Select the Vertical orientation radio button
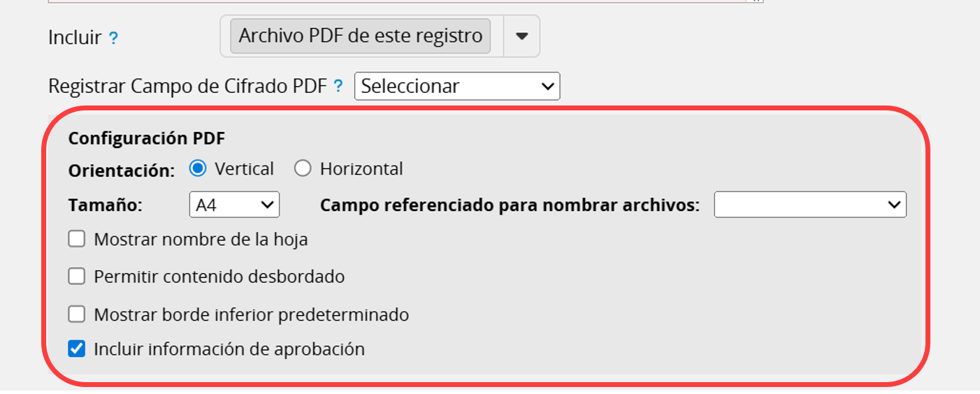Image resolution: width=980 pixels, height=394 pixels. (199, 168)
